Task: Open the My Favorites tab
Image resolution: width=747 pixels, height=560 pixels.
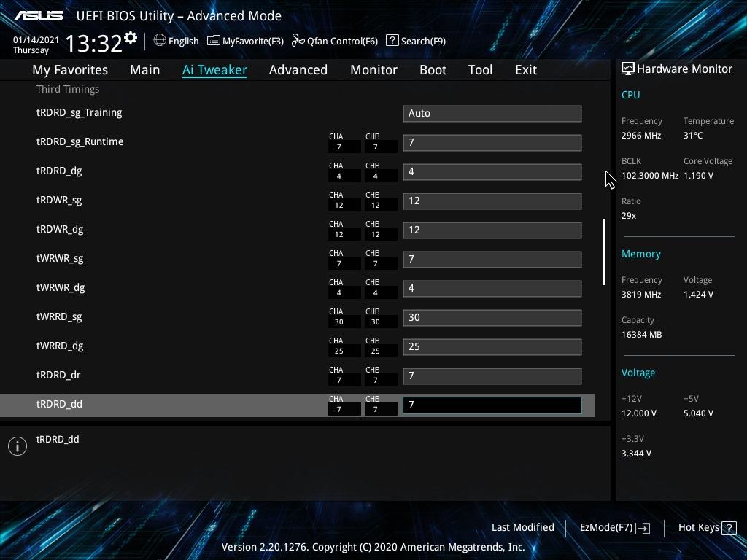Action: (x=70, y=70)
